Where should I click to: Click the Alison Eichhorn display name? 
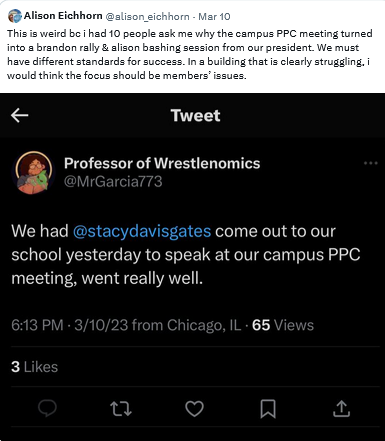(63, 16)
